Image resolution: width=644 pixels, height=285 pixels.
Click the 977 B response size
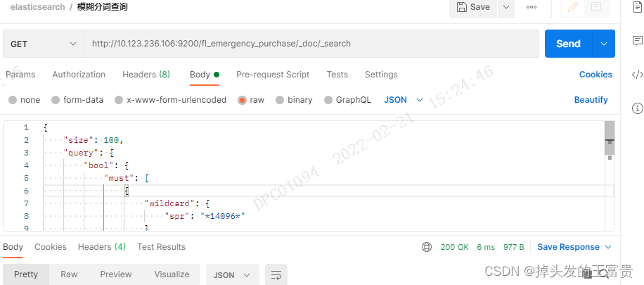(514, 247)
